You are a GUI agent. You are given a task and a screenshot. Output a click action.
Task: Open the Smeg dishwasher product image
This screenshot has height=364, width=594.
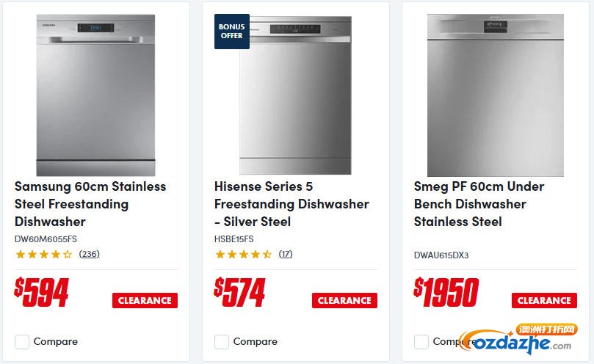point(495,94)
